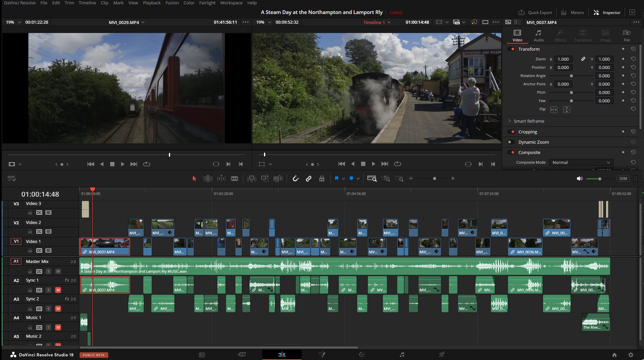Screen dimensions: 644x360
Task: Click the Overwrite Clip icon
Action: tap(265, 179)
